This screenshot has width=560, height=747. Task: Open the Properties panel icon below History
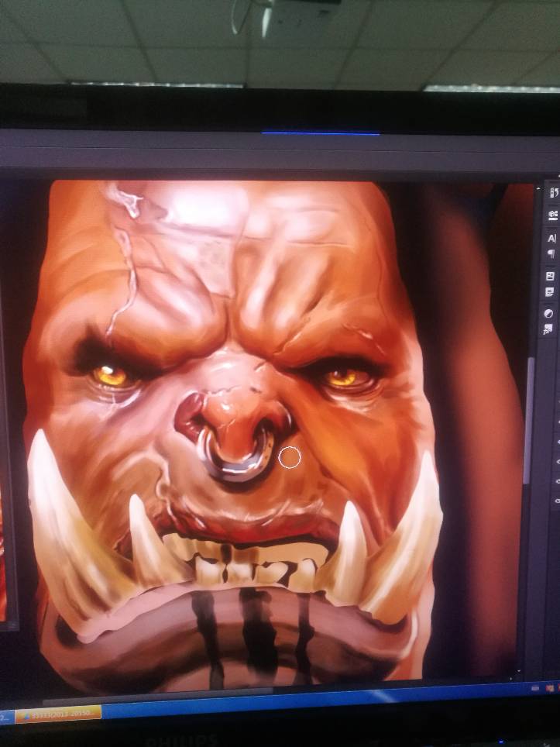tap(552, 215)
